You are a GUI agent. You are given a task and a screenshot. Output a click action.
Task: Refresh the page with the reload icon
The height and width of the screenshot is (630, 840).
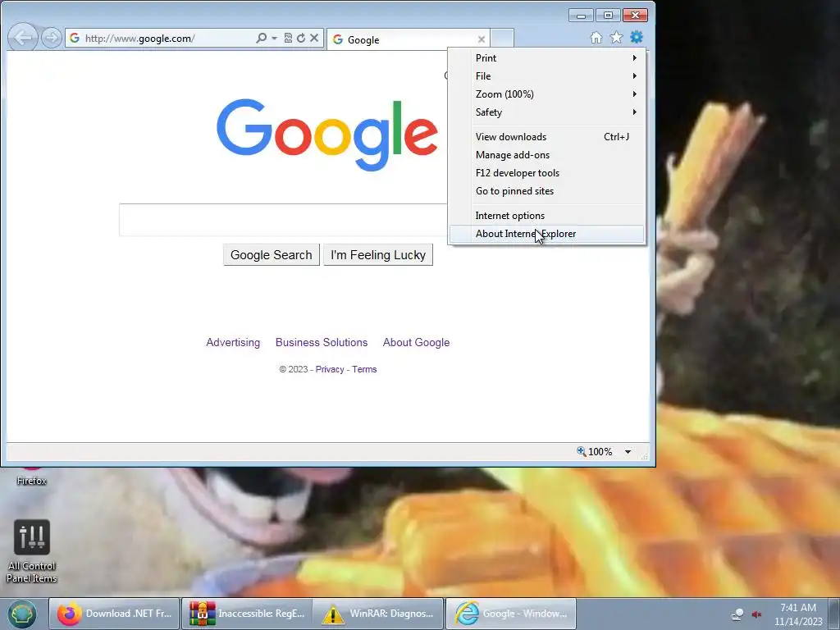pos(301,38)
